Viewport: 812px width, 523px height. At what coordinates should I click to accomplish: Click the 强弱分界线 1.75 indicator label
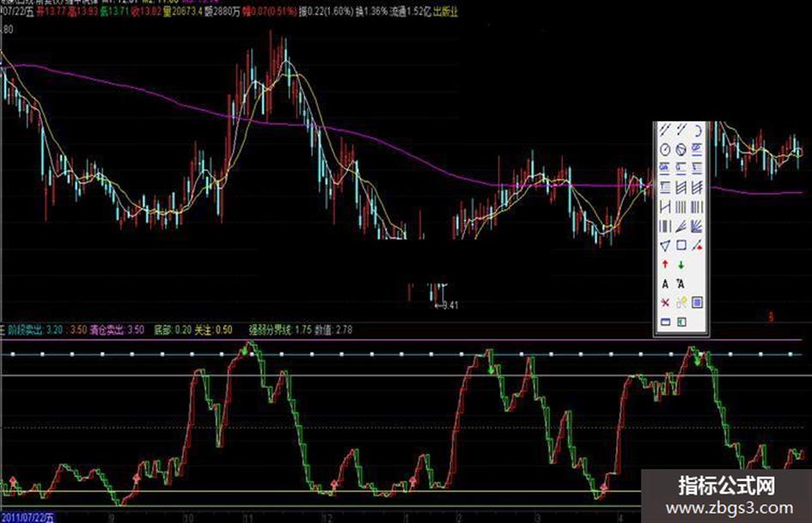click(x=280, y=330)
